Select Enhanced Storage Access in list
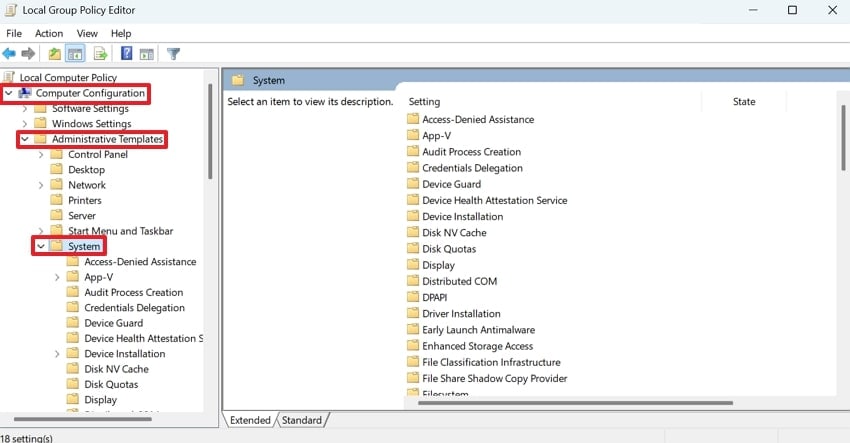This screenshot has height=443, width=850. point(478,346)
